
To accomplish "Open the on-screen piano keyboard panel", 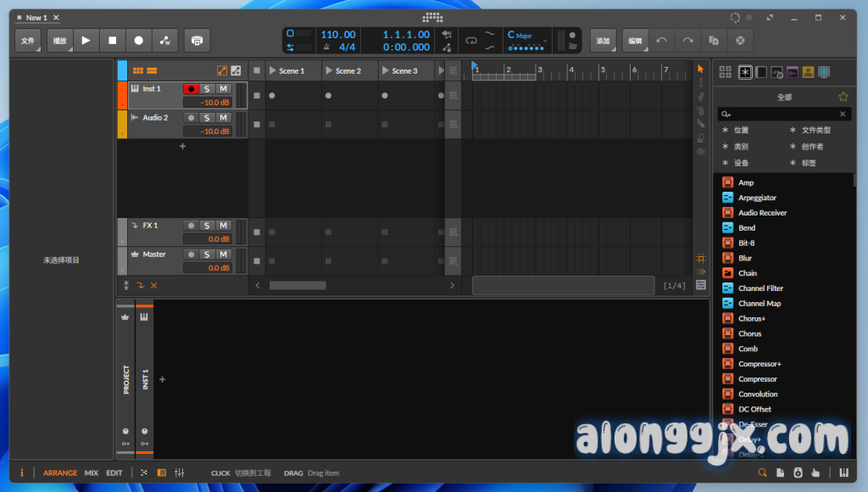I will point(844,472).
